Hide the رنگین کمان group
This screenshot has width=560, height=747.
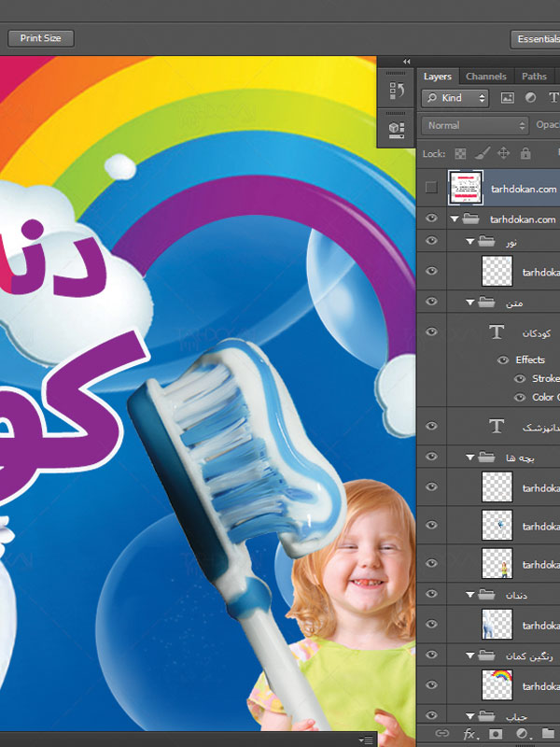431,655
